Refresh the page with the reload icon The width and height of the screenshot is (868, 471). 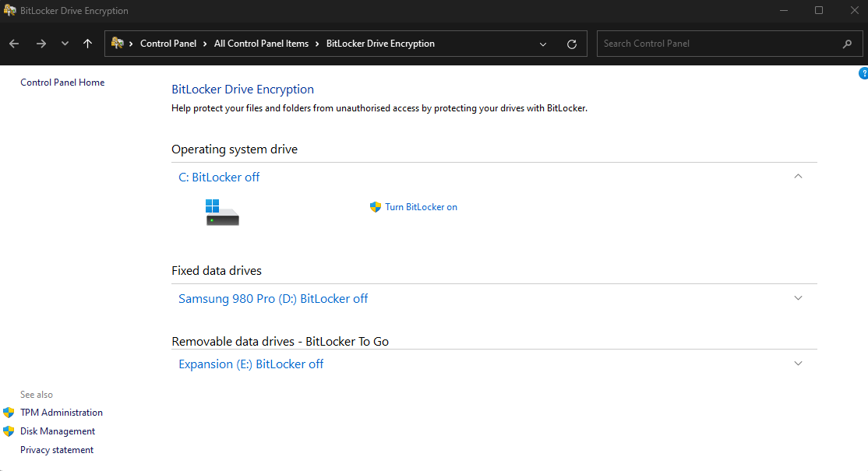[x=573, y=44]
